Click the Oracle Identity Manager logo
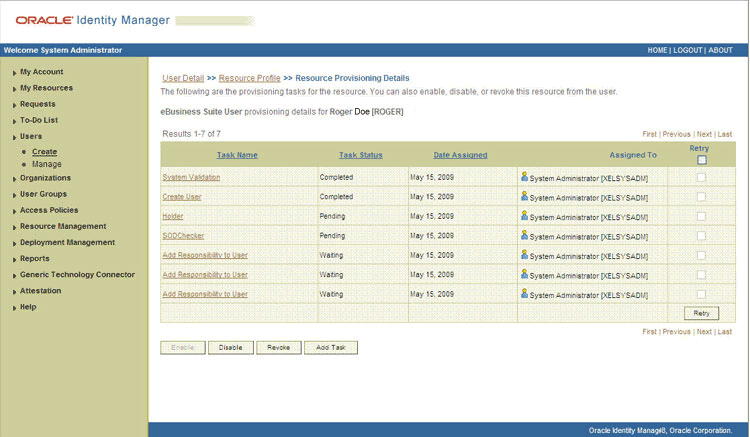Image resolution: width=750 pixels, height=437 pixels. [x=92, y=20]
